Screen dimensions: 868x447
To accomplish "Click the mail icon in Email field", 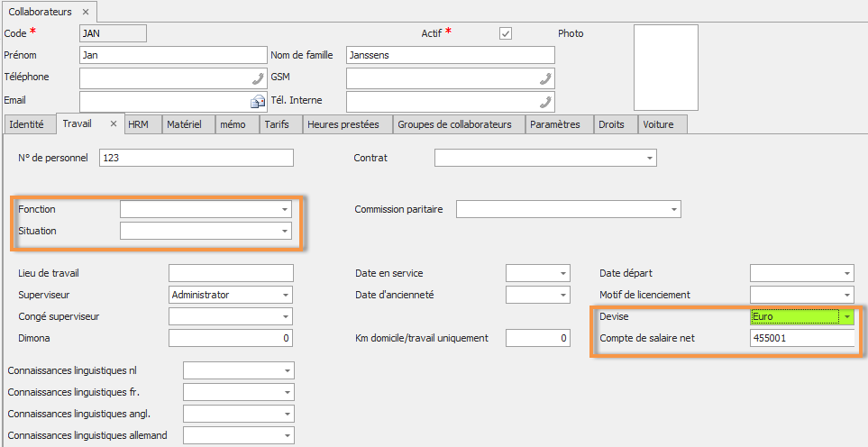I will (258, 102).
